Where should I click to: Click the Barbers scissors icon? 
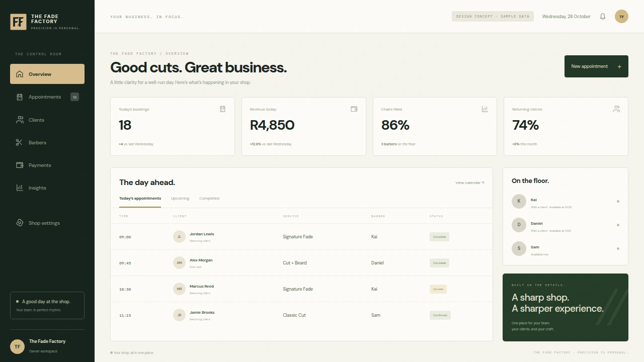point(20,143)
